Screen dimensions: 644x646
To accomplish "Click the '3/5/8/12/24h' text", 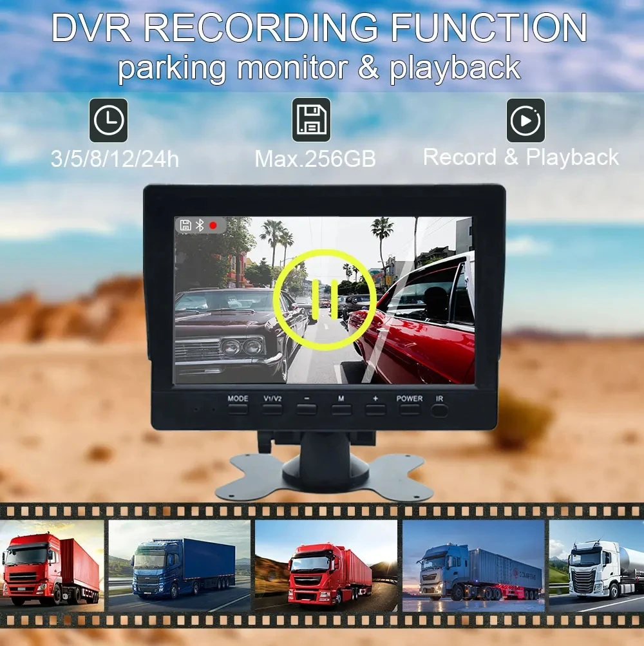I will (115, 158).
